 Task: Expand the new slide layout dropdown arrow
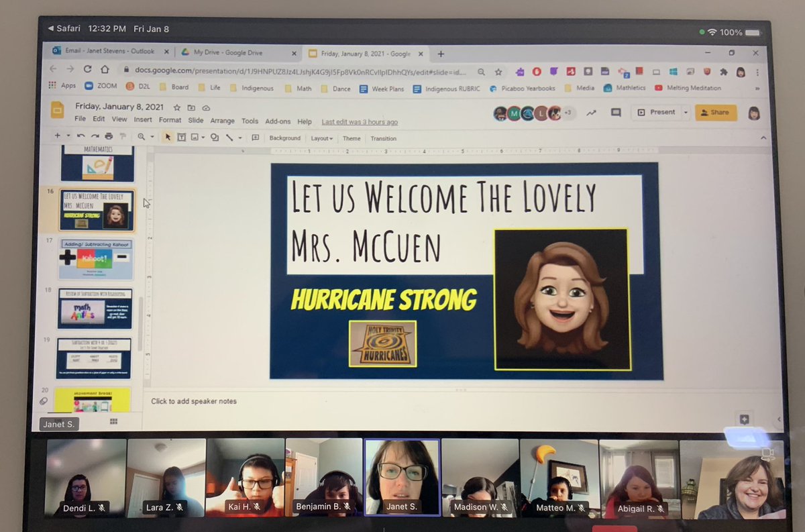click(68, 137)
